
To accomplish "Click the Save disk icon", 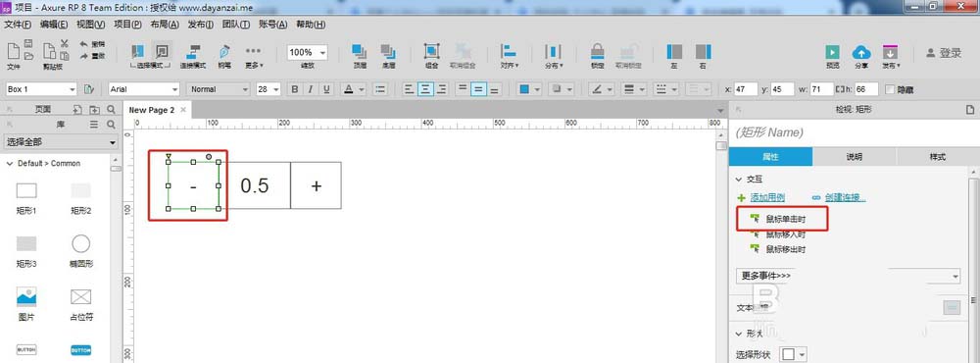I will 28,44.
